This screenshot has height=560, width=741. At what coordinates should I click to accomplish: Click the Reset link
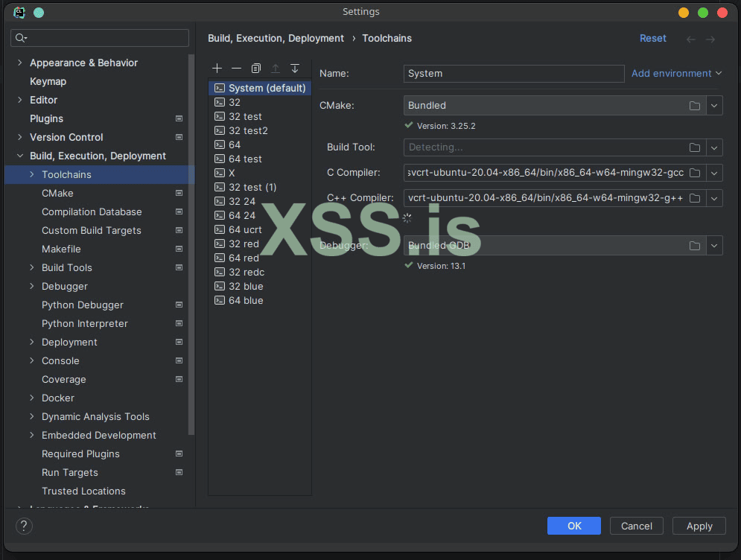pyautogui.click(x=652, y=38)
